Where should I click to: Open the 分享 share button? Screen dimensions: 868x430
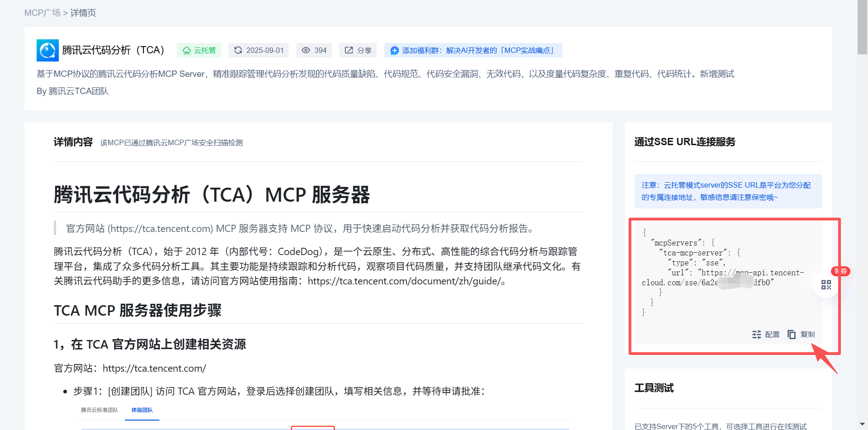pos(358,50)
